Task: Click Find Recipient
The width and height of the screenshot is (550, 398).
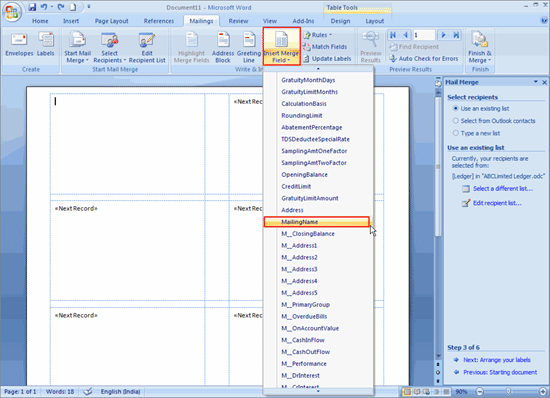Action: [x=414, y=47]
